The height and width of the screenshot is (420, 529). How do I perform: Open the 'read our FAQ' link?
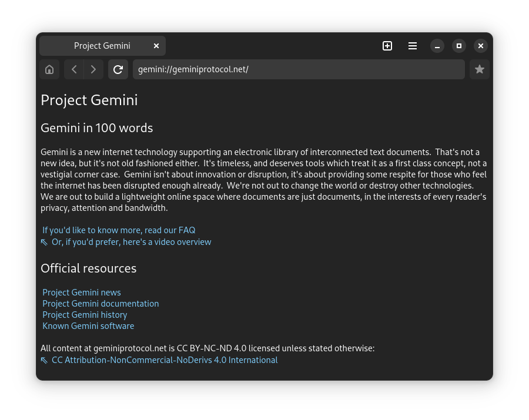click(119, 230)
